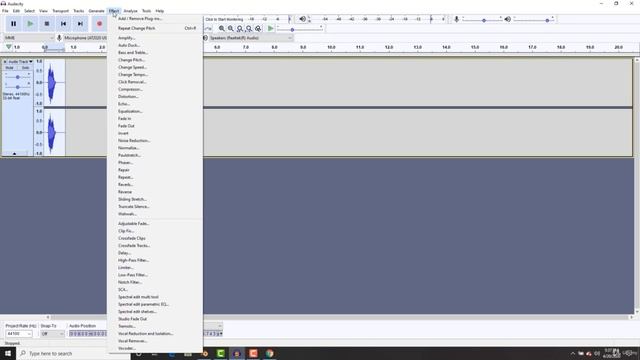Screen dimensions: 640x360
Task: Click the track gain slider handle
Action: coord(18,77)
